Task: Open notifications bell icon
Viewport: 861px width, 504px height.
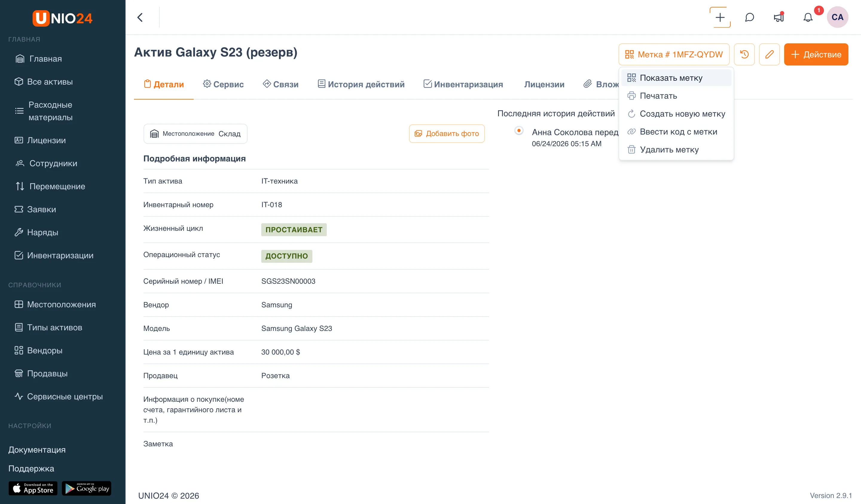Action: pyautogui.click(x=808, y=17)
